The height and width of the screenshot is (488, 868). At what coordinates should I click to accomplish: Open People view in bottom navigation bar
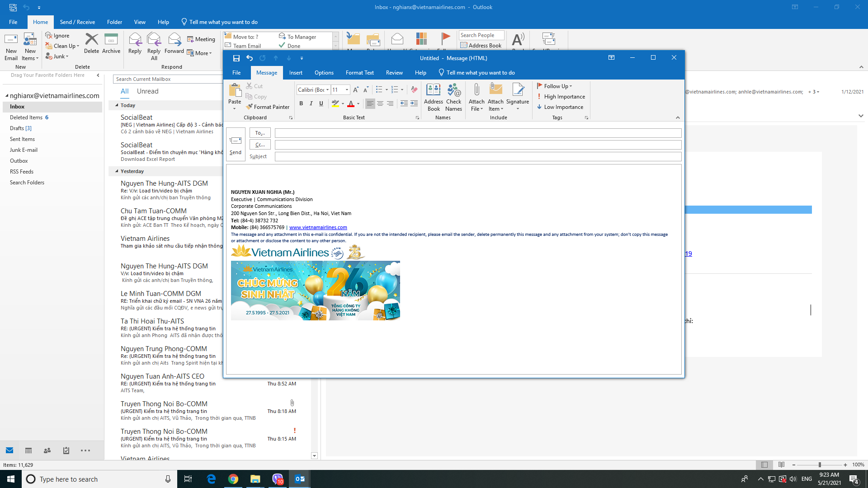(x=47, y=450)
